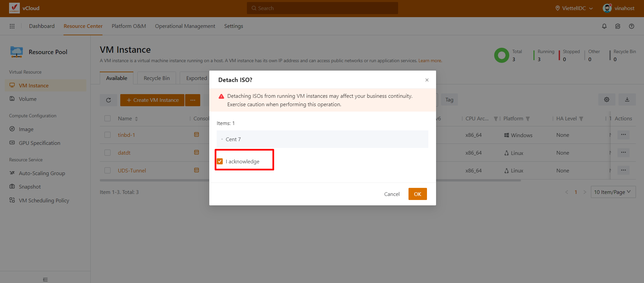The height and width of the screenshot is (283, 644).
Task: Click the refresh VM list icon
Action: [109, 100]
